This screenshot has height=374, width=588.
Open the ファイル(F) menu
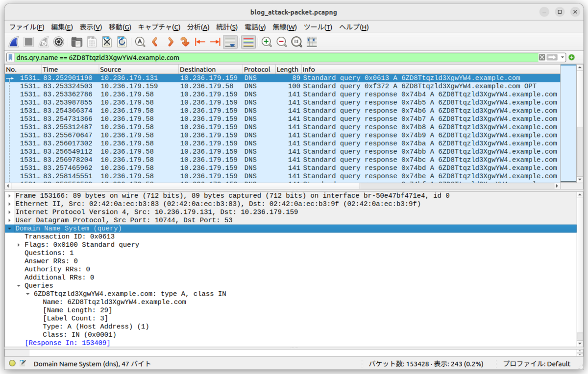pyautogui.click(x=27, y=27)
